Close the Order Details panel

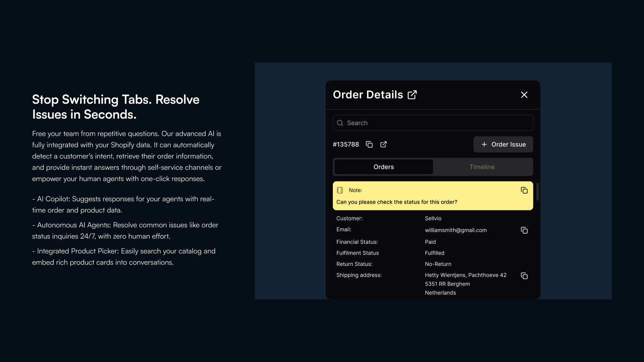524,95
